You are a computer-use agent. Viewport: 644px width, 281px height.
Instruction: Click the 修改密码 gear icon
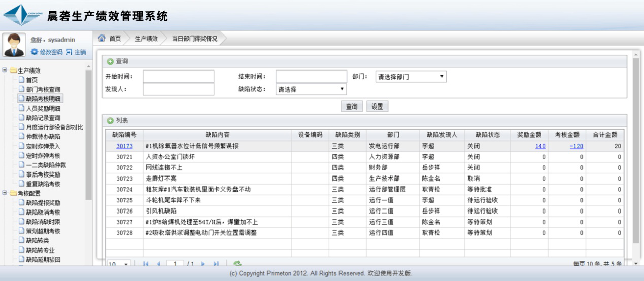(x=35, y=52)
